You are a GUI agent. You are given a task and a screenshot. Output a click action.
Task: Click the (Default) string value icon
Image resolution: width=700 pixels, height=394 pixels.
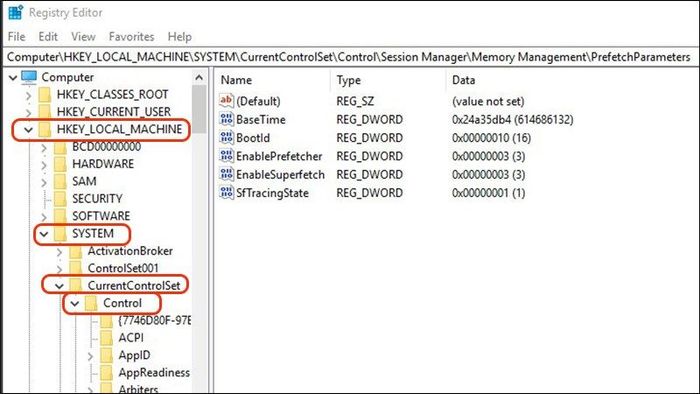tap(226, 101)
